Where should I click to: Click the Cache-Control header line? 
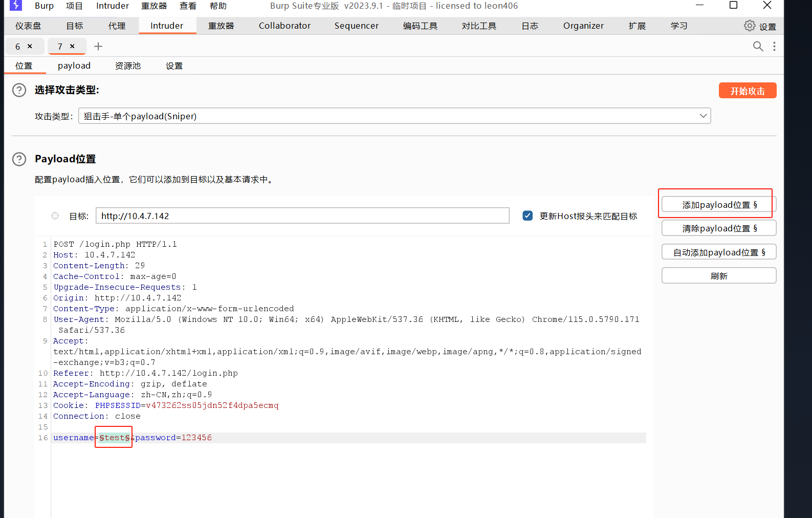[x=115, y=276]
